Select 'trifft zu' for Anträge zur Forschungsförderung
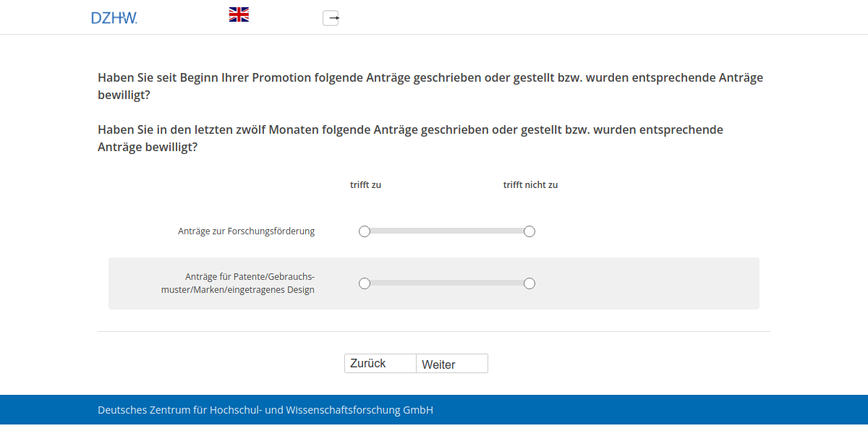This screenshot has width=868, height=431. [x=365, y=231]
